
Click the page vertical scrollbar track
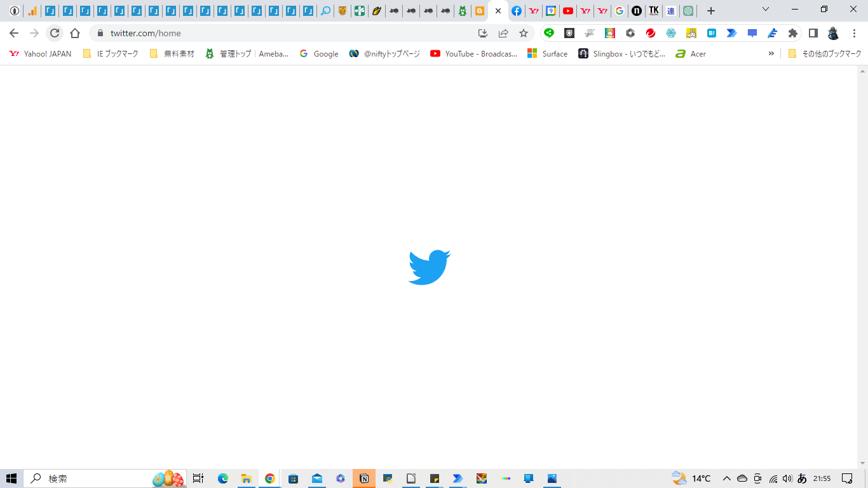862,267
